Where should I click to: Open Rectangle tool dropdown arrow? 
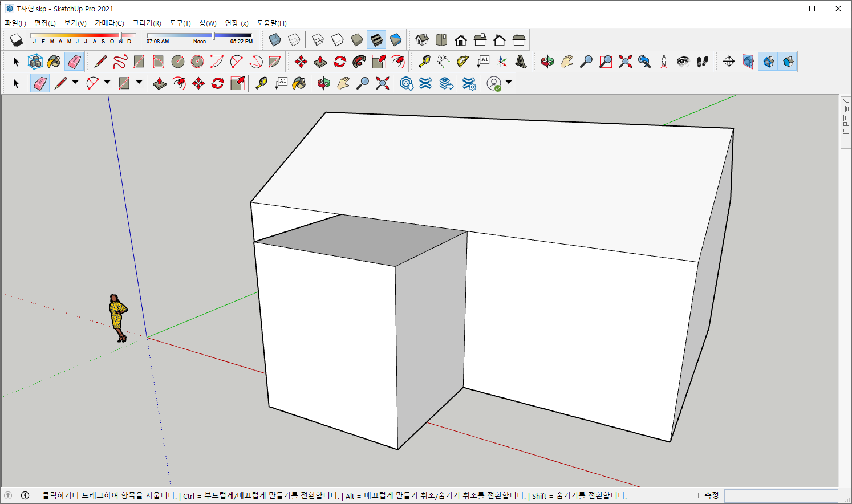pos(139,83)
